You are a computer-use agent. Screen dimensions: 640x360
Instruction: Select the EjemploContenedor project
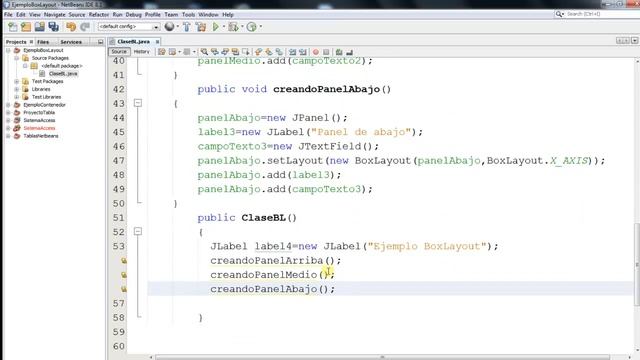[44, 105]
